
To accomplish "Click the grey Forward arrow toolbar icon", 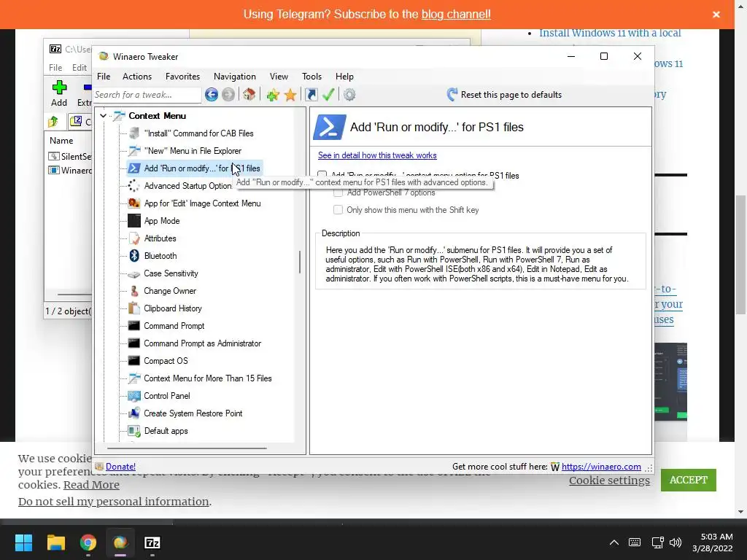I will coord(228,95).
